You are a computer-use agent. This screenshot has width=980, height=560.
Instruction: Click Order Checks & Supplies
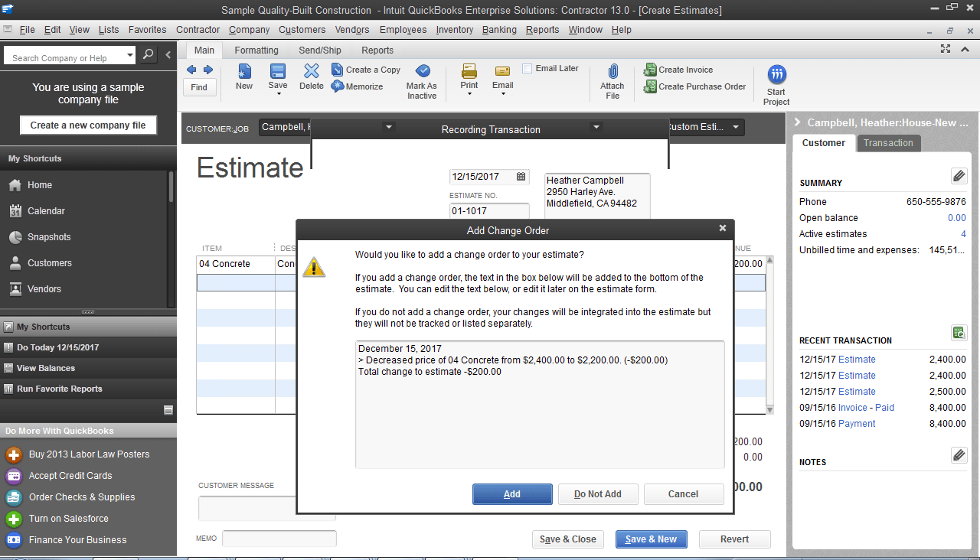tap(82, 497)
